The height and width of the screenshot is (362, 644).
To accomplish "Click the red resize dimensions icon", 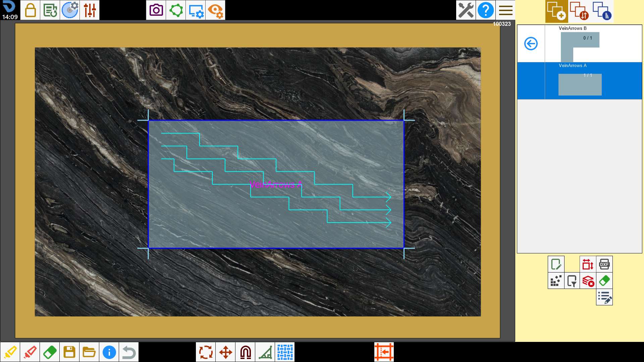I will point(588,264).
